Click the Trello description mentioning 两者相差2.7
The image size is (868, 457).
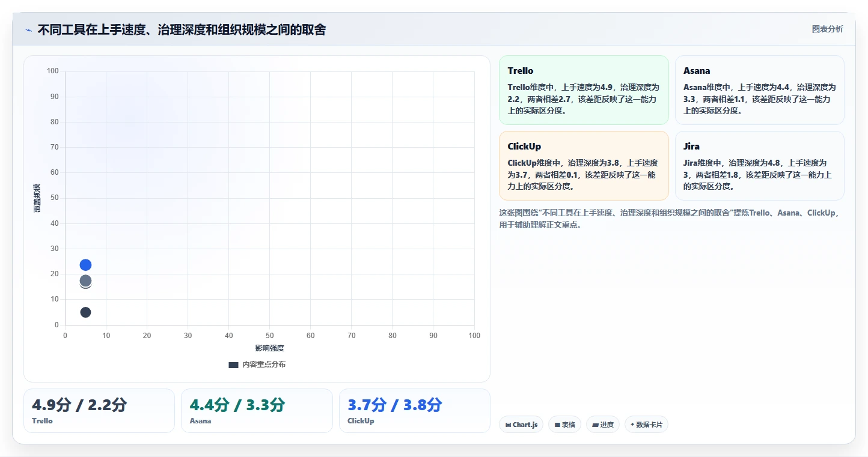pos(584,99)
